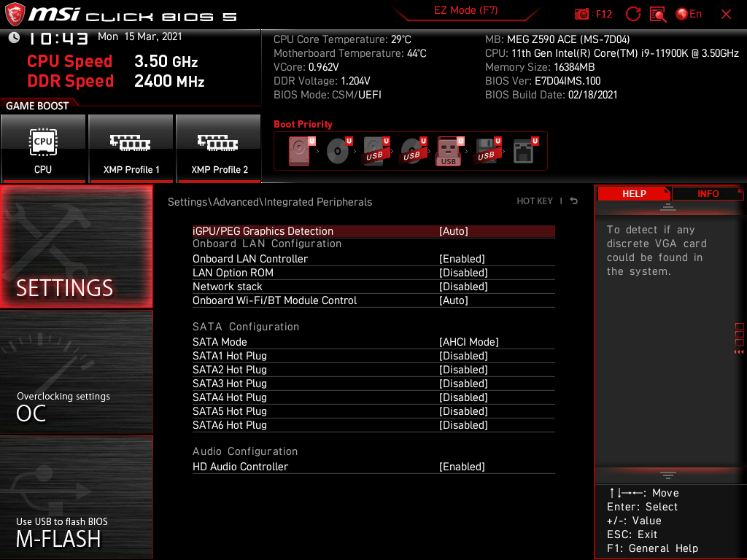Open the SETTINGS section
The width and height of the screenshot is (747, 560).
pyautogui.click(x=76, y=246)
